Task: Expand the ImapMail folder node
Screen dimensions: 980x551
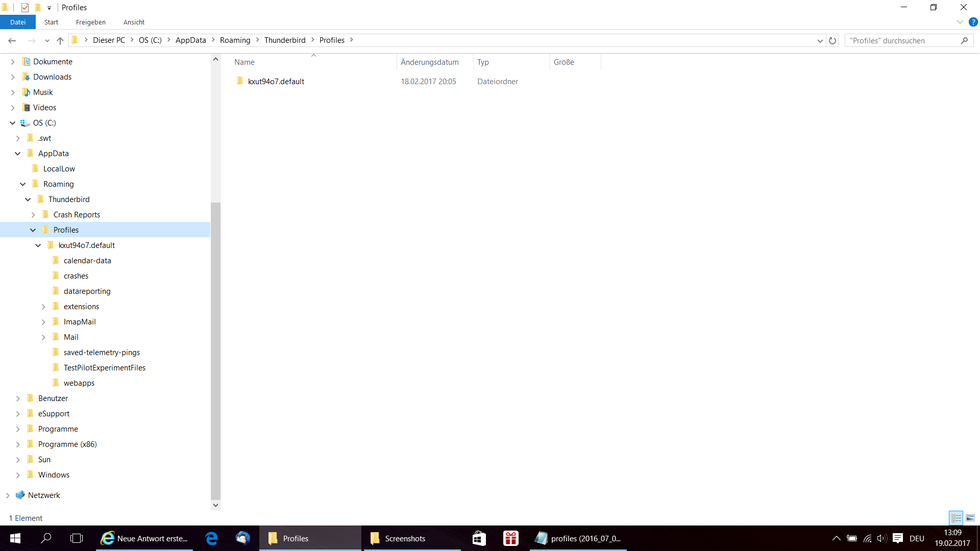Action: pyautogui.click(x=43, y=322)
